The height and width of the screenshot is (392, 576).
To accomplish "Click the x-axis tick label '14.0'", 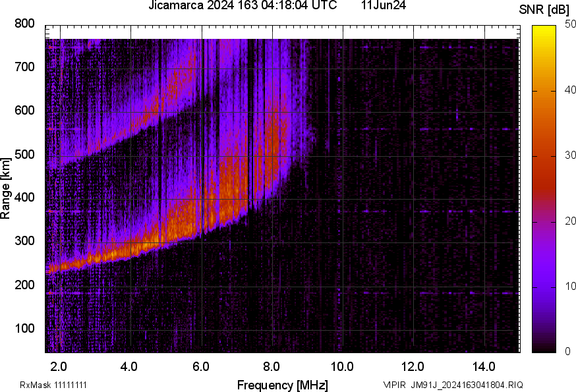I will point(484,367).
